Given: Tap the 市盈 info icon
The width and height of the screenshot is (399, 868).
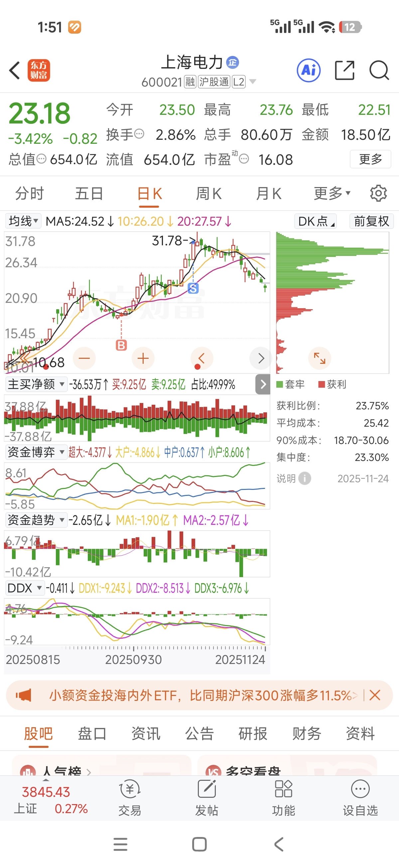Looking at the screenshot, I should 244,159.
